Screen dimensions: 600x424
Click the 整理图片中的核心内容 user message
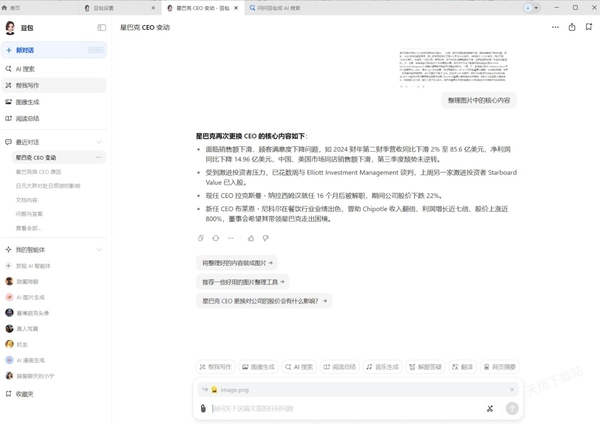(479, 100)
